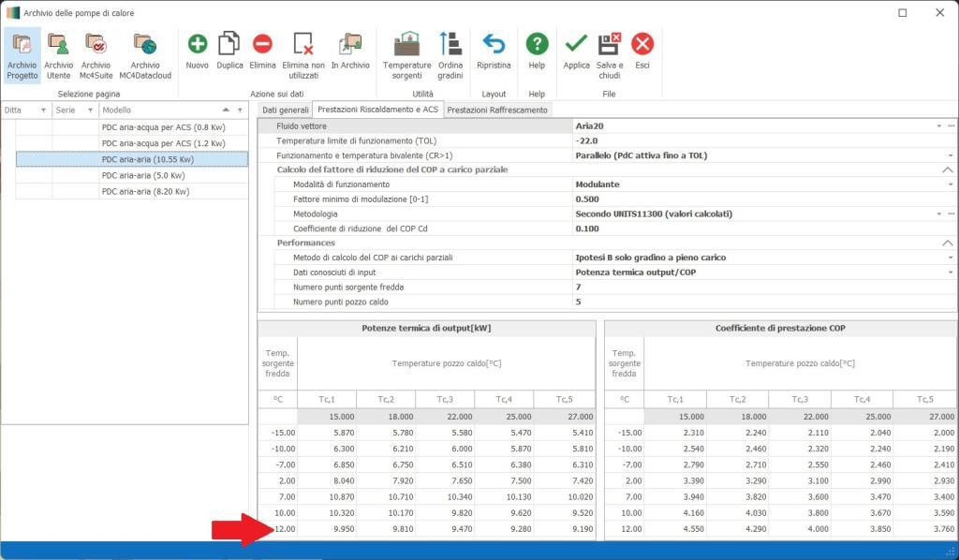
Task: Edit the Fattore minimo di modulazione value
Action: 764,199
